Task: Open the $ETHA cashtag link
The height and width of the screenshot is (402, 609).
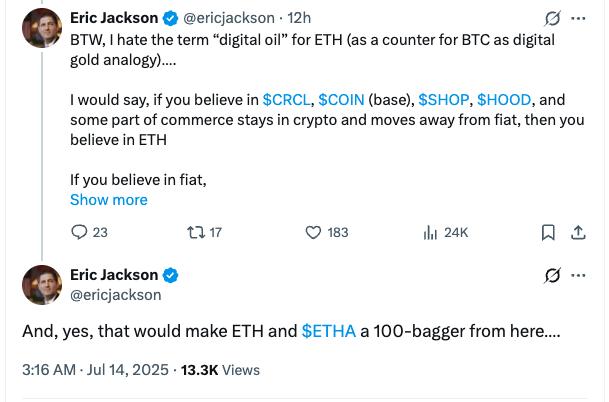Action: coord(328,333)
